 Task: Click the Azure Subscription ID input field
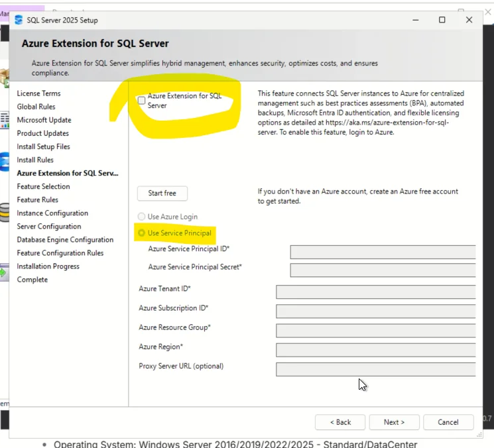click(x=375, y=311)
